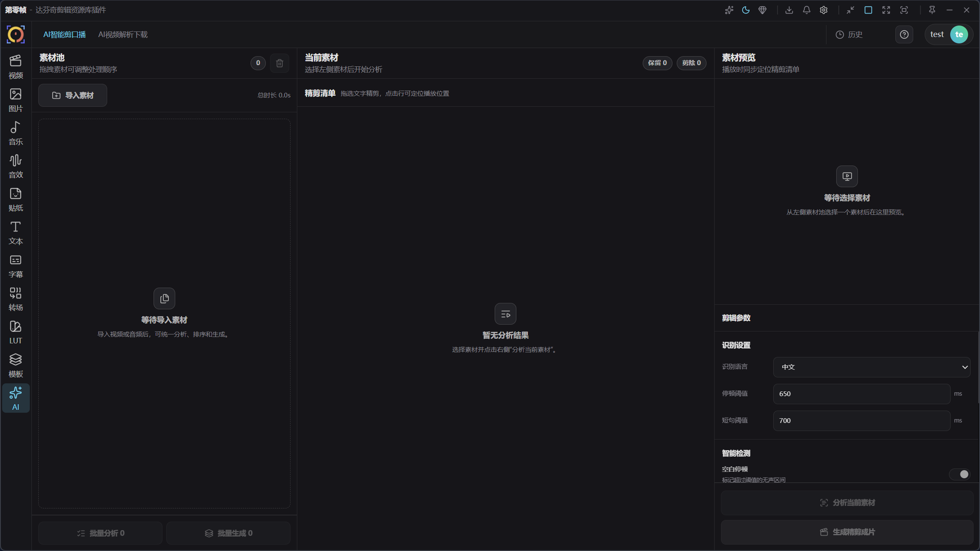Click the app logo icon at top left
Image resolution: width=980 pixels, height=551 pixels.
point(16,34)
